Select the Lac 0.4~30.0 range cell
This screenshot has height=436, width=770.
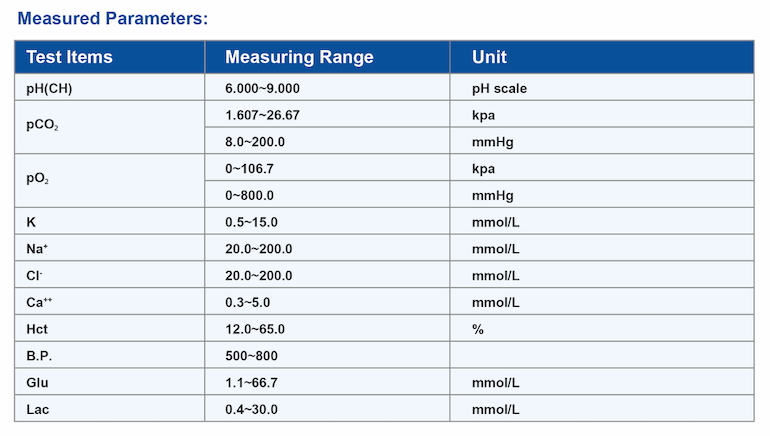251,409
